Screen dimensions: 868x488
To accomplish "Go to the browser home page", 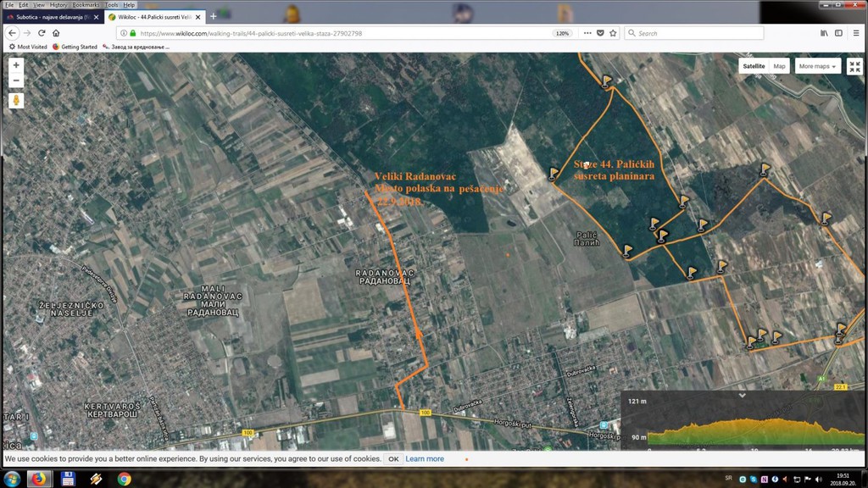I will coord(56,33).
